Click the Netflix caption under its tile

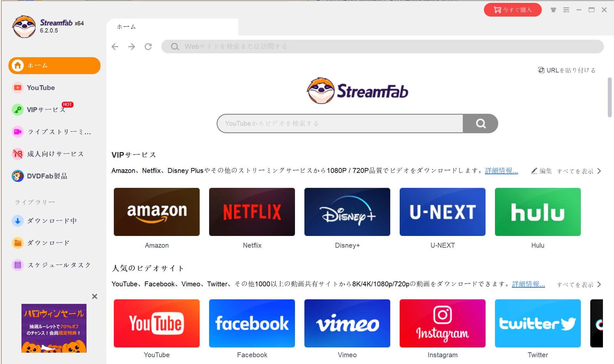252,245
